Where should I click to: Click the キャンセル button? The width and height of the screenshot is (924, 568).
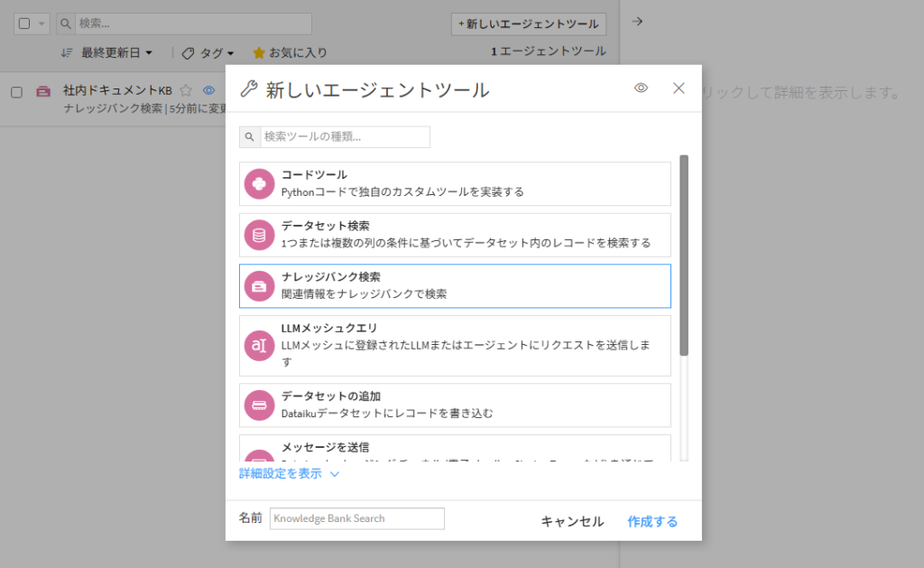tap(572, 521)
